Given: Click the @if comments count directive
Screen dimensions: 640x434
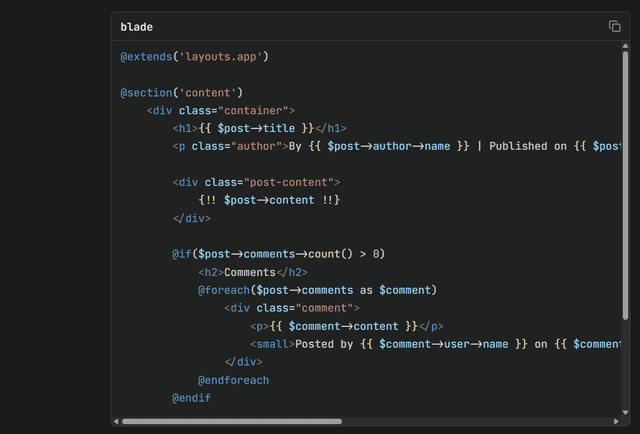Looking at the screenshot, I should coord(278,254).
